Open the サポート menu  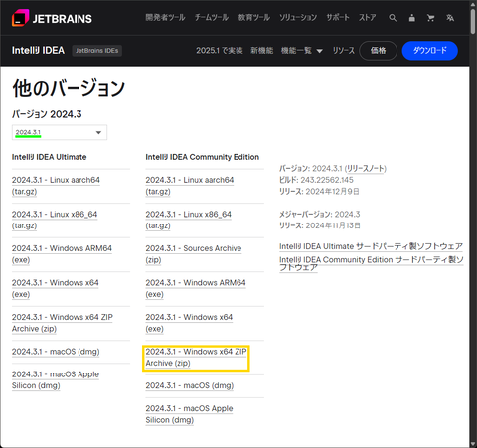338,18
